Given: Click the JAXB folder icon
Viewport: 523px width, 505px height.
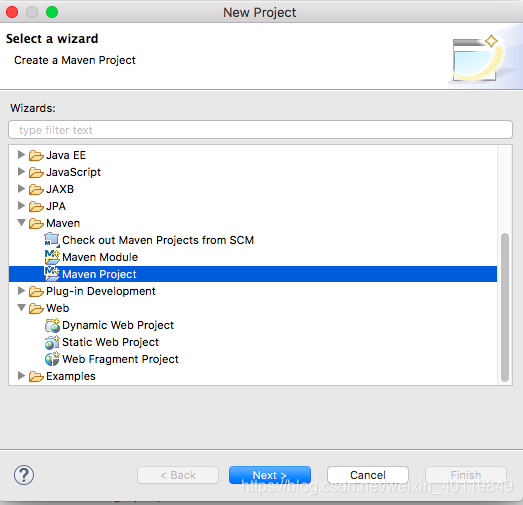Looking at the screenshot, I should [36, 189].
